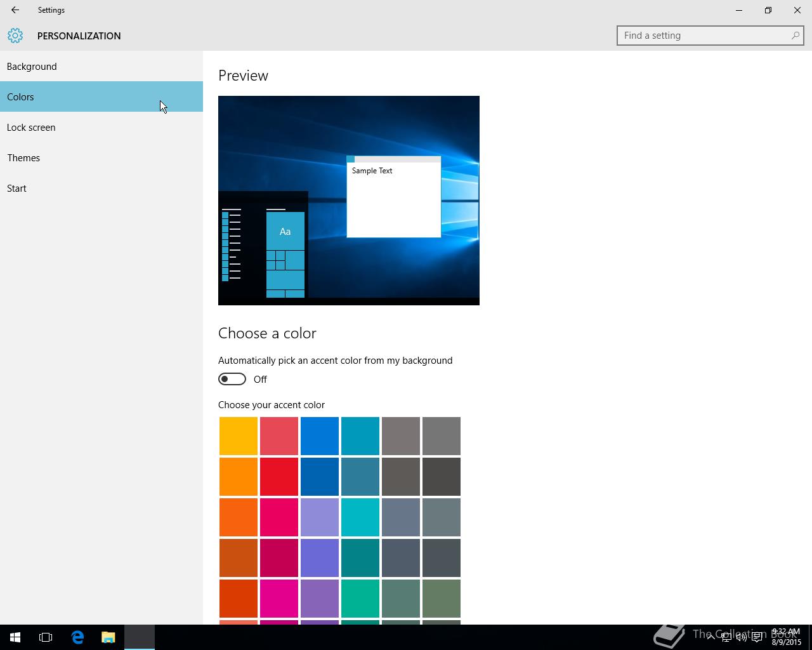
Task: Click the taskbar clock and date
Action: click(x=786, y=637)
